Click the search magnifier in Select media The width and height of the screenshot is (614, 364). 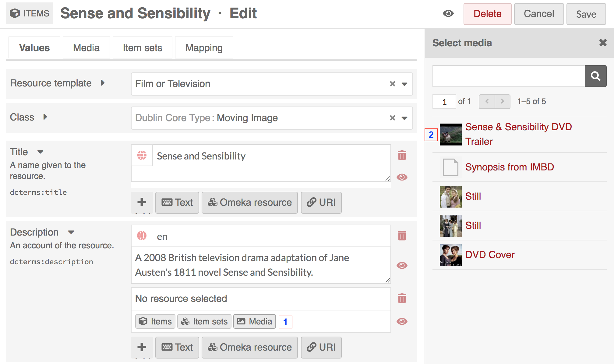click(x=595, y=76)
